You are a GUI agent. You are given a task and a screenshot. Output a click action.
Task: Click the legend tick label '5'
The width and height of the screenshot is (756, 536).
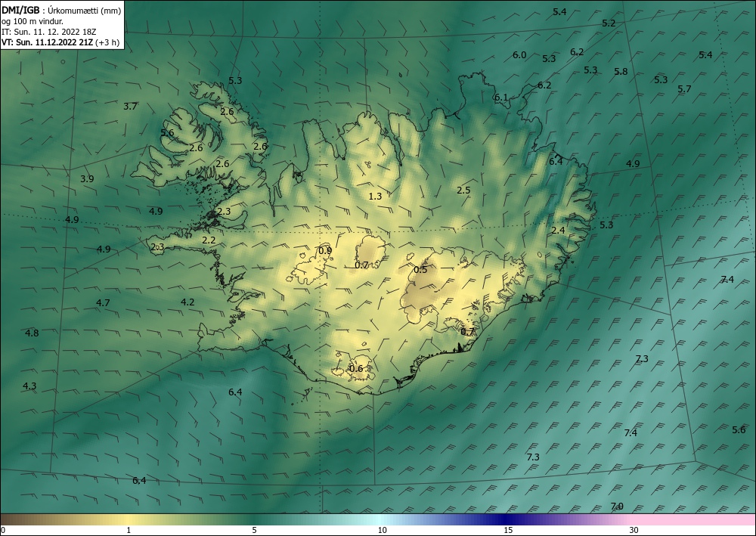point(254,531)
